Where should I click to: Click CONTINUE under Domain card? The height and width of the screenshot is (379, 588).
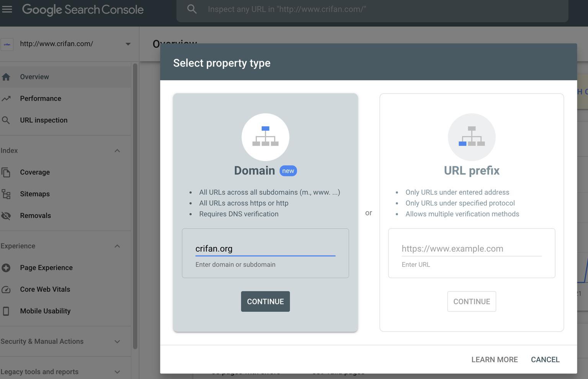point(265,301)
